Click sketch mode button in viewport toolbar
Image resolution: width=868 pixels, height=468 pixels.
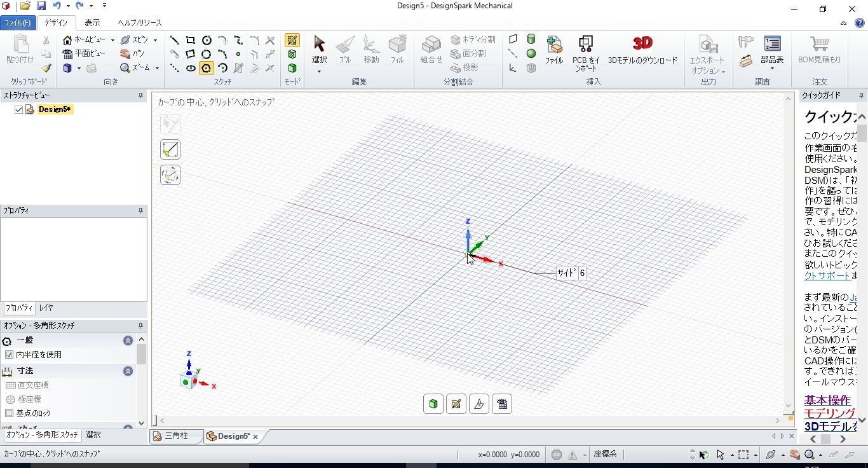coord(456,404)
